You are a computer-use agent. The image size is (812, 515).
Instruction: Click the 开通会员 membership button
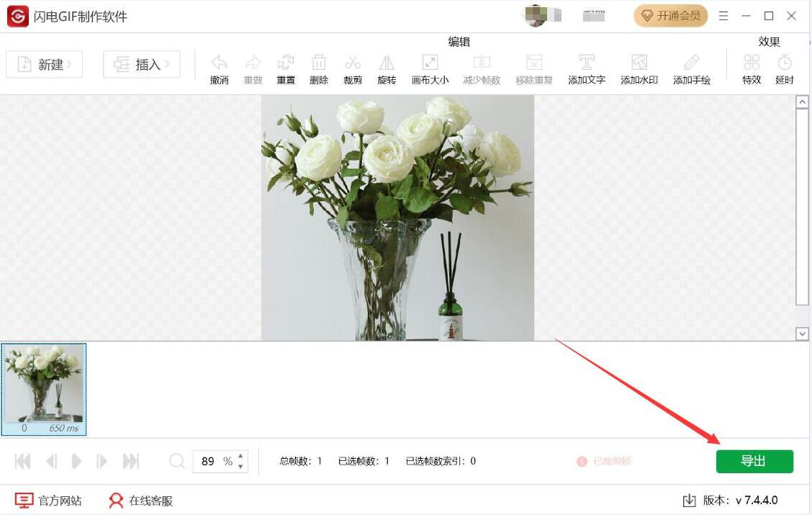pyautogui.click(x=671, y=16)
